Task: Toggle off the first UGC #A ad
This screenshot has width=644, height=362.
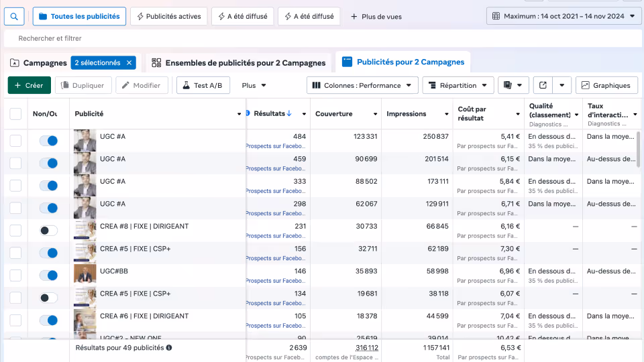Action: (x=48, y=141)
